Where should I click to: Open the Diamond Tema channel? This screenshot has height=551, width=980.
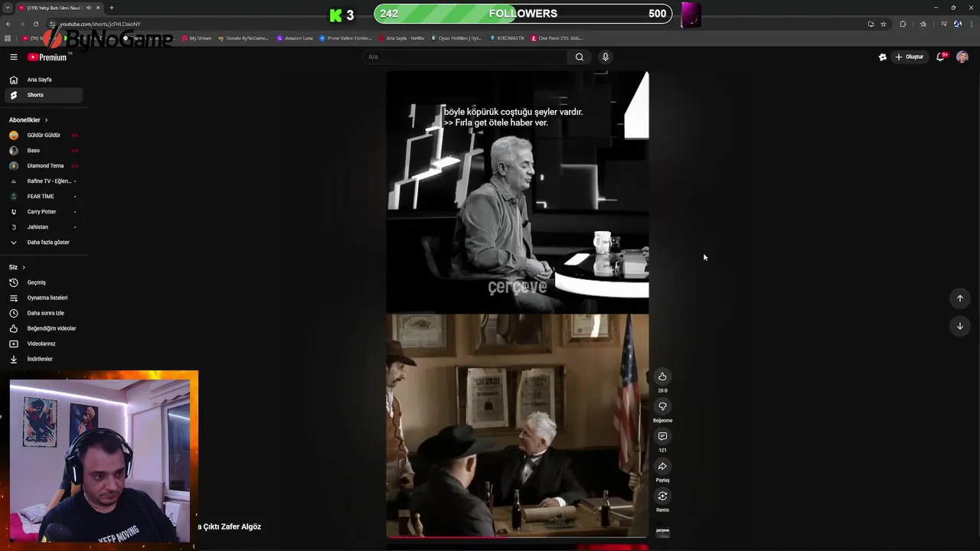point(42,166)
